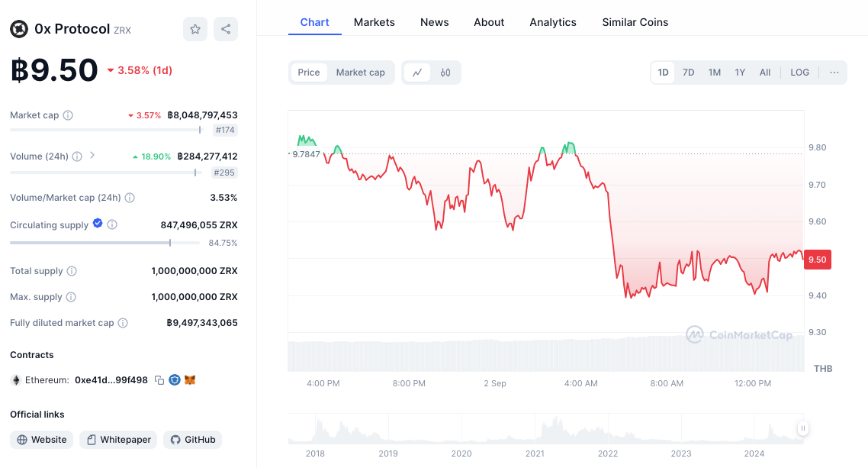Set chart range to 7D
Viewport: 868px width, 468px height.
coord(688,73)
